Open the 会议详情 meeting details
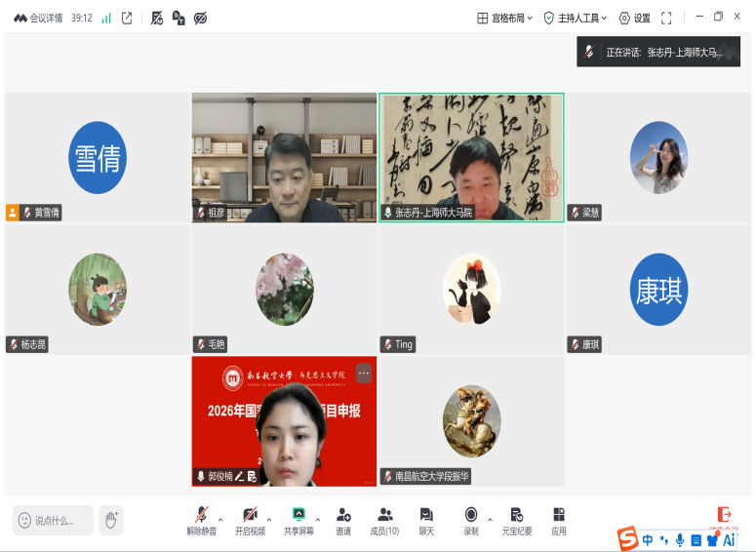Image resolution: width=756 pixels, height=552 pixels. tap(38, 19)
